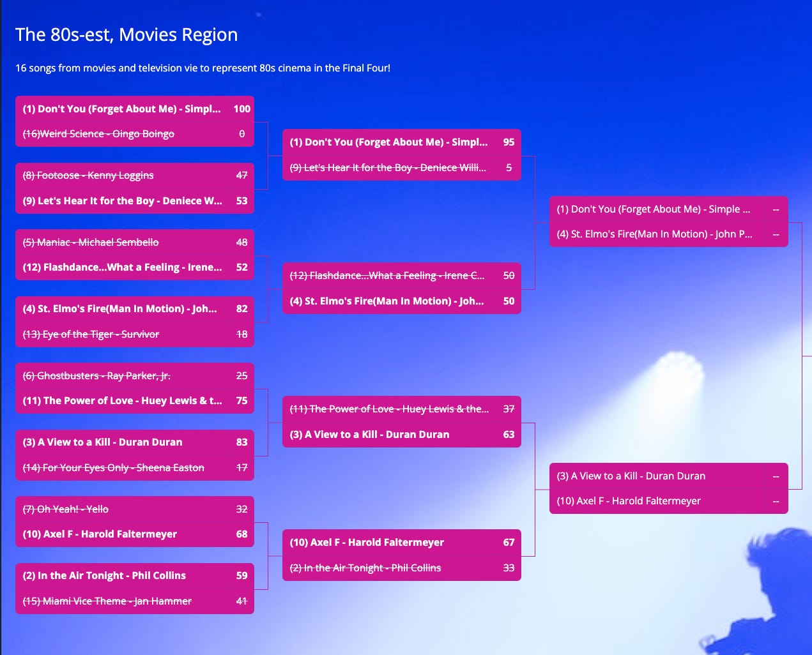This screenshot has width=812, height=655.
Task: Select Footloose - Kenny Loggins entry
Action: pos(135,175)
